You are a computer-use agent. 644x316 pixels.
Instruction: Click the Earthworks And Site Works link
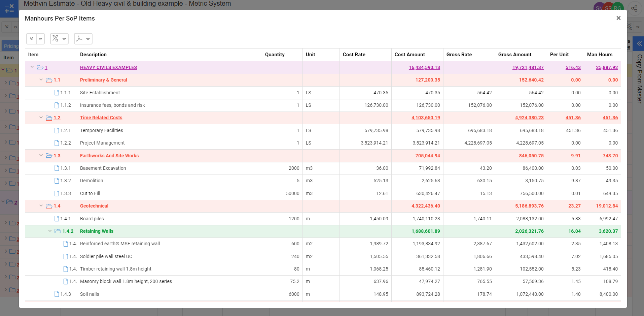(x=109, y=156)
